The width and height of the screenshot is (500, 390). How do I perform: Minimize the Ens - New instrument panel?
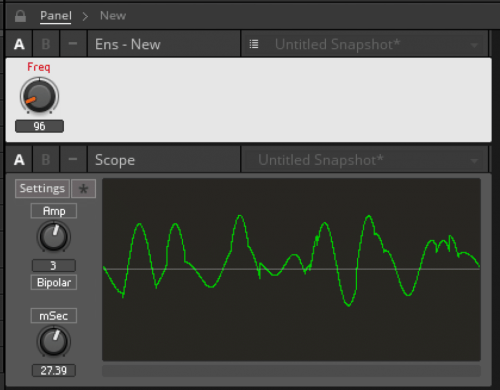[73, 44]
